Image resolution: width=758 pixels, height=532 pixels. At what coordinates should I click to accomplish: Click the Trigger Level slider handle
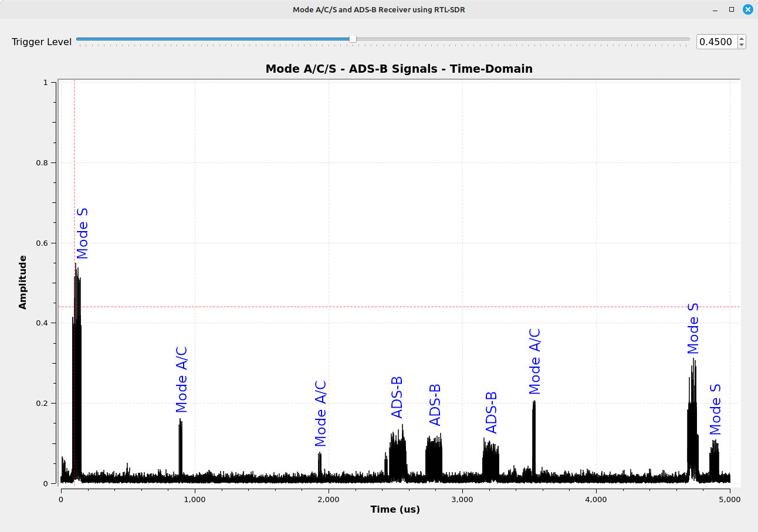(x=353, y=39)
